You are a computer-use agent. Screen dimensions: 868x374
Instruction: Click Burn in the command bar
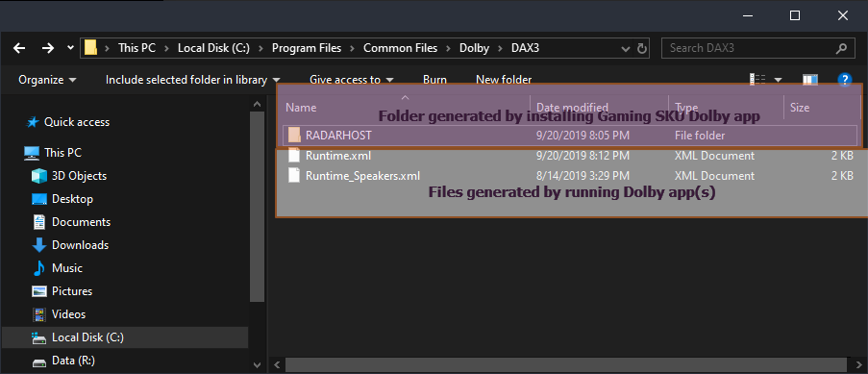coord(434,80)
